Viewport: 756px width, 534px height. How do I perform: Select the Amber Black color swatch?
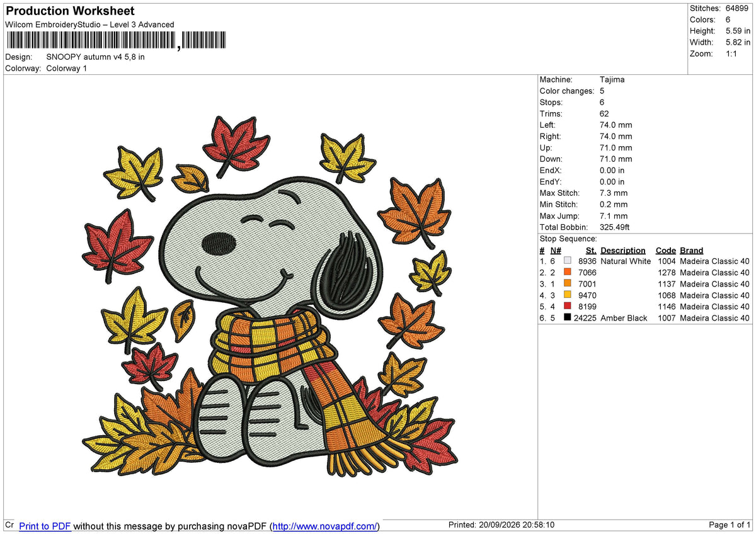point(568,317)
